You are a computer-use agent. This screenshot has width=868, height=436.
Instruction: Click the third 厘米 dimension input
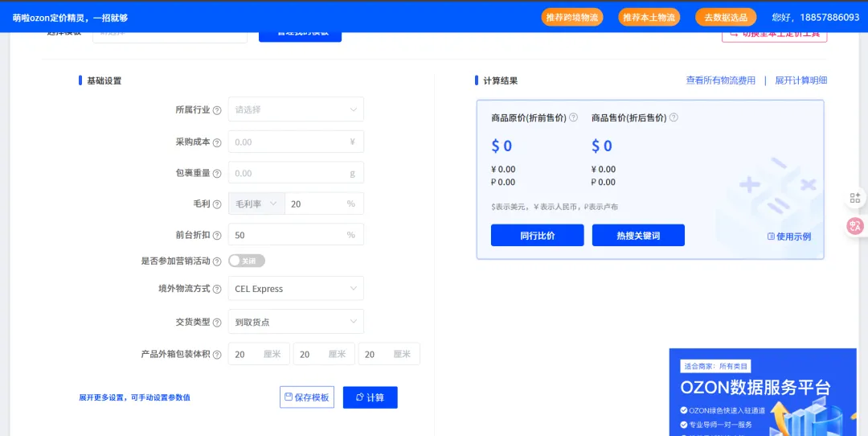[389, 354]
